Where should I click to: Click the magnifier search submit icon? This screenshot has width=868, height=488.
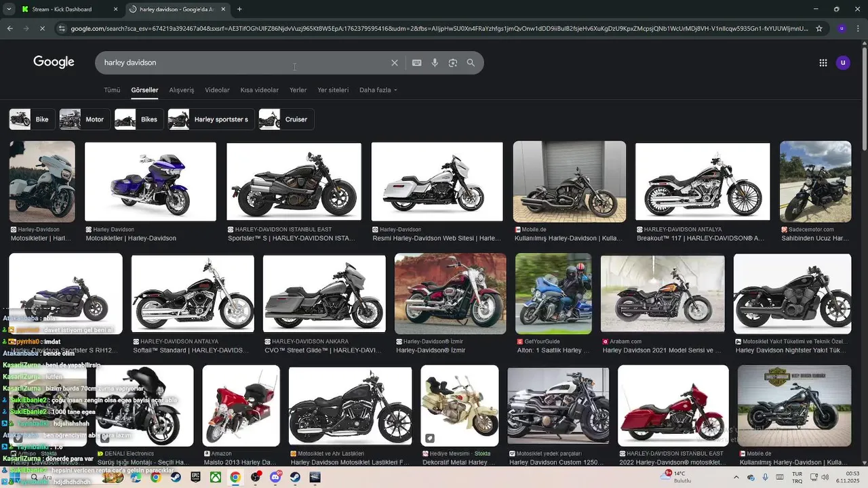471,62
